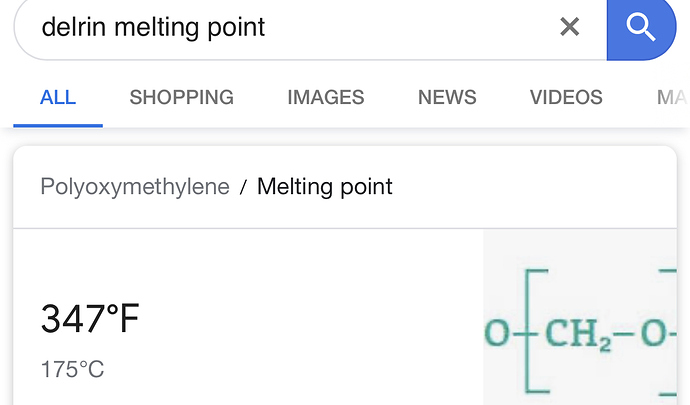Click the 347°F melting point value

pyautogui.click(x=90, y=318)
